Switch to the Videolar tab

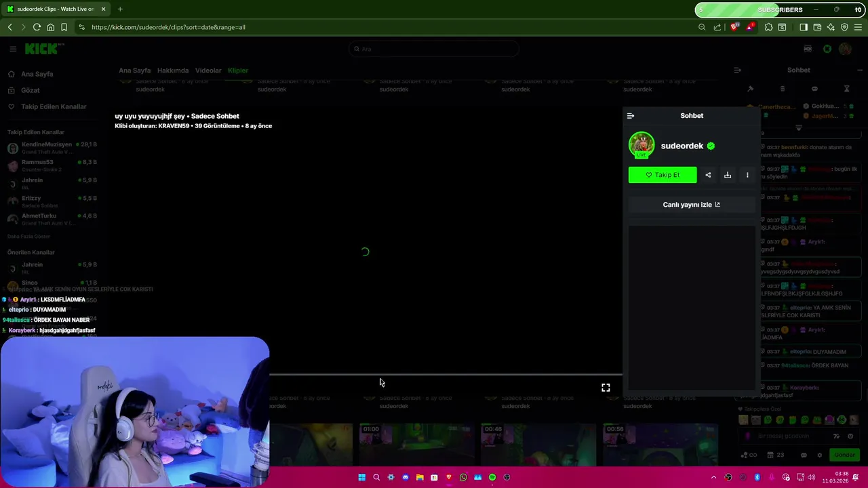208,70
